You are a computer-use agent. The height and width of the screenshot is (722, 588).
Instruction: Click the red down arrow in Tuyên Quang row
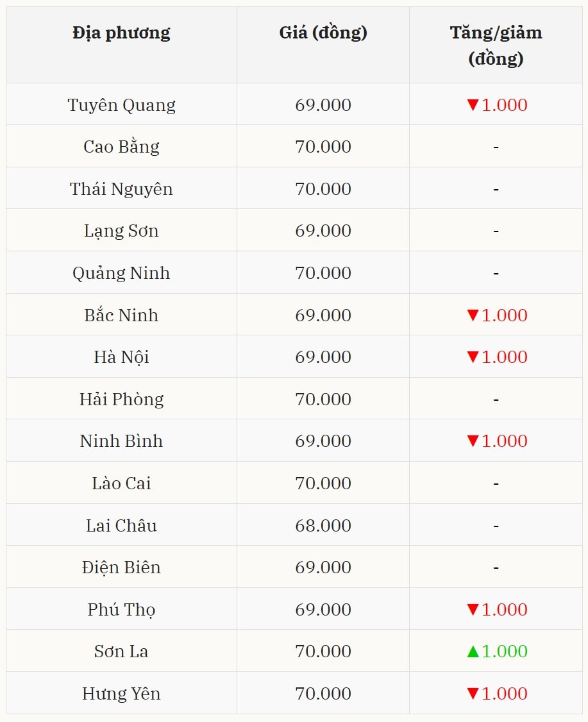coord(473,105)
